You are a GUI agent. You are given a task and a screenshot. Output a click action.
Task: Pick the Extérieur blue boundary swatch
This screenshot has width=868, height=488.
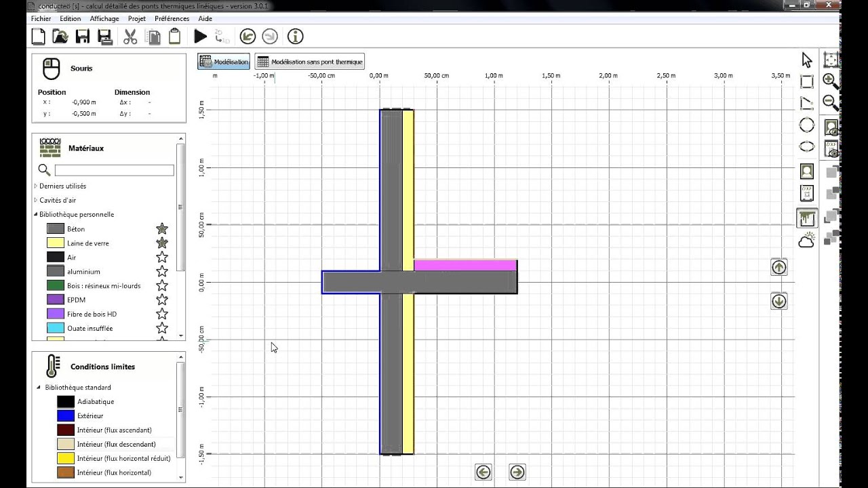pyautogui.click(x=65, y=416)
